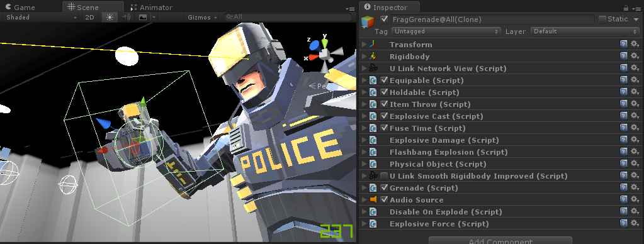Select the Disable On Explode (Script) header
Image resolution: width=644 pixels, height=244 pixels.
point(446,211)
